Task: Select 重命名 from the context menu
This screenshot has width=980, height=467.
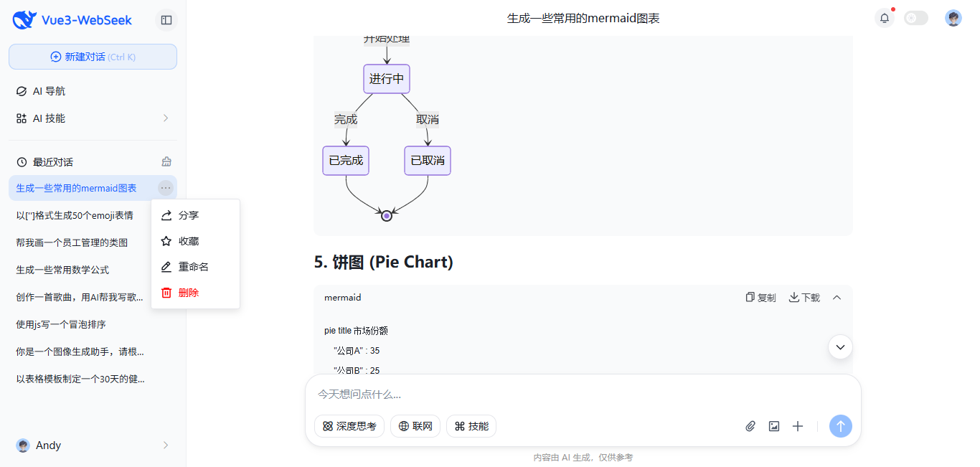Action: click(x=194, y=266)
